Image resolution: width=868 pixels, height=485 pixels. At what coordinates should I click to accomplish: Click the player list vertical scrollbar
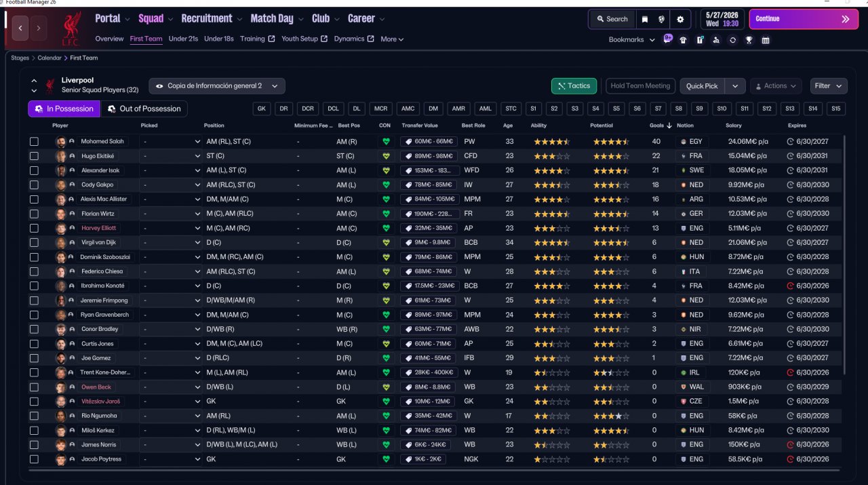pyautogui.click(x=844, y=254)
